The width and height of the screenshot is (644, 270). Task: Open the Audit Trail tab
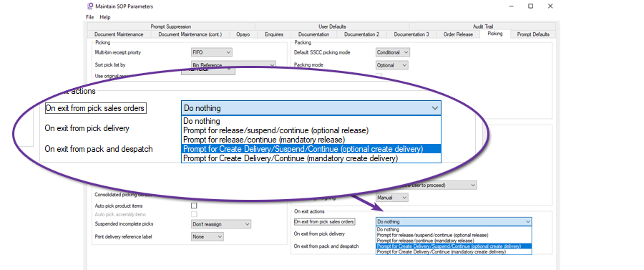(483, 26)
